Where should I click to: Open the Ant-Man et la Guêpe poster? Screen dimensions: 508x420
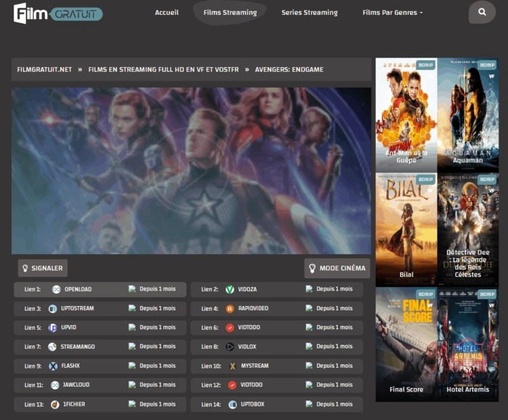tap(406, 115)
